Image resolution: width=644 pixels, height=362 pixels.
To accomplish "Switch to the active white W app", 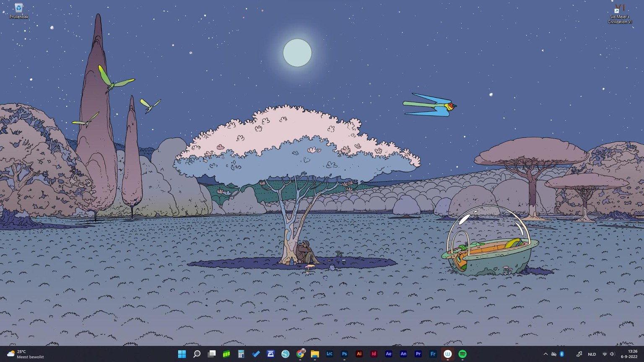I will [448, 354].
